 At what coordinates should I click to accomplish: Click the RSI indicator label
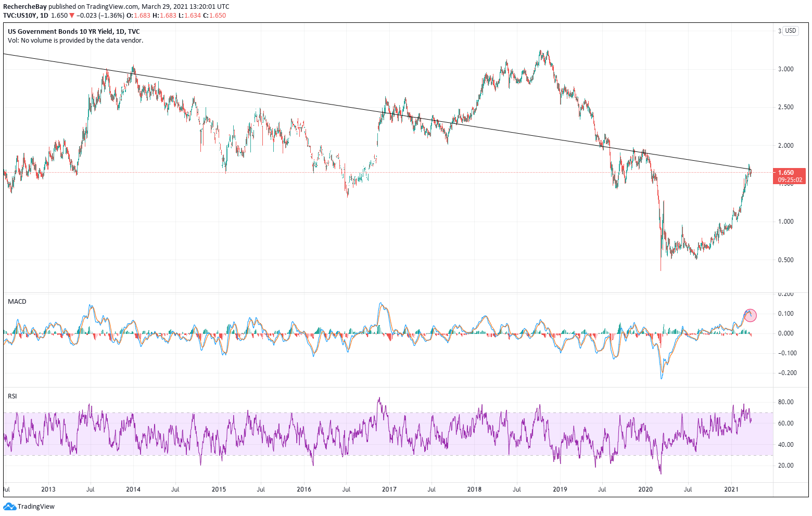pyautogui.click(x=12, y=396)
